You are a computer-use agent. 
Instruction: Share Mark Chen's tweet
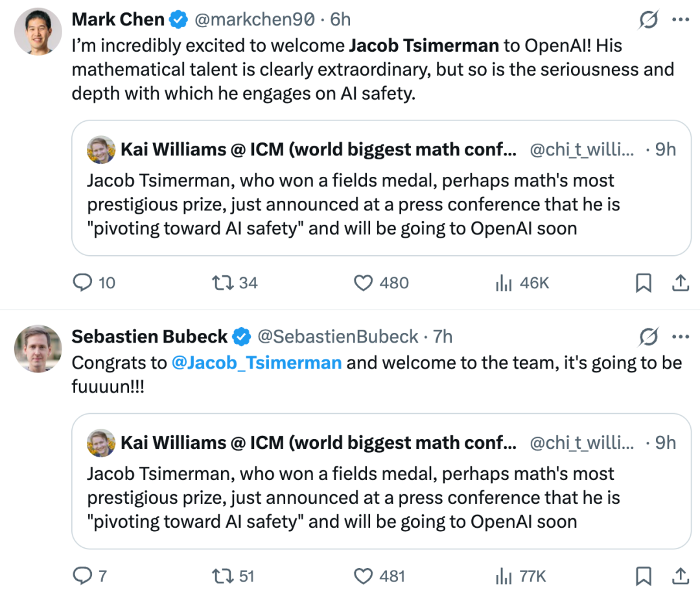tap(681, 283)
